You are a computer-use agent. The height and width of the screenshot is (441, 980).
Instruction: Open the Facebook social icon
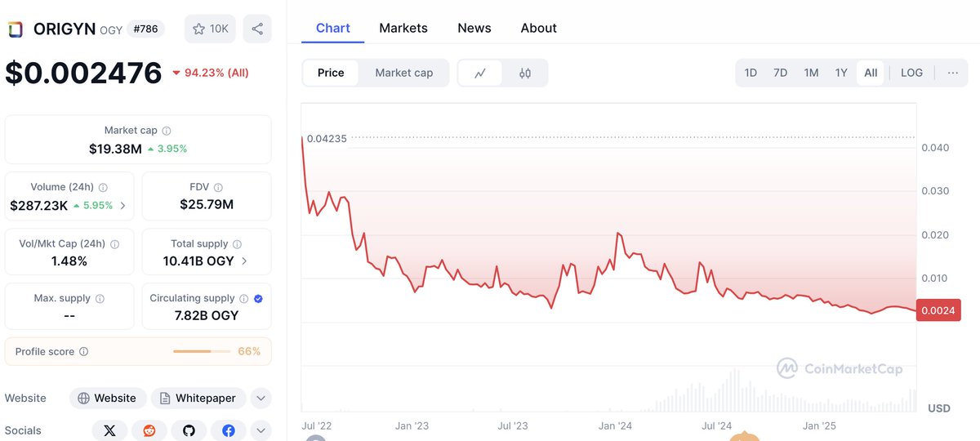[229, 430]
